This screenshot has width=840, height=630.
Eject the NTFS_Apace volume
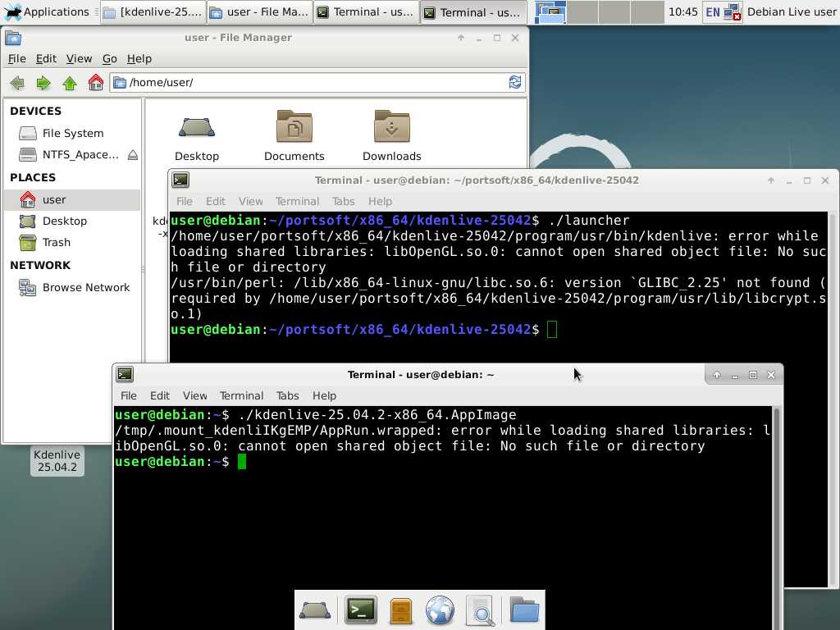(x=133, y=155)
